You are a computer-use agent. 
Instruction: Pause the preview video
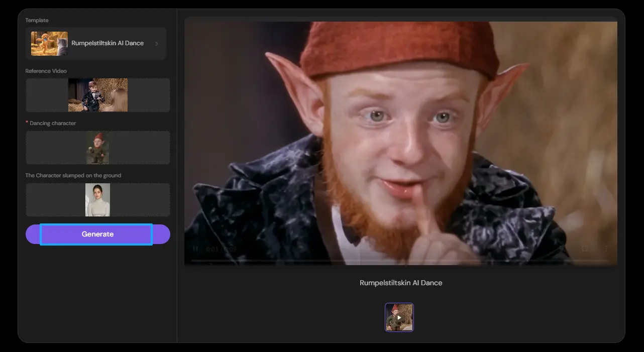(x=195, y=249)
